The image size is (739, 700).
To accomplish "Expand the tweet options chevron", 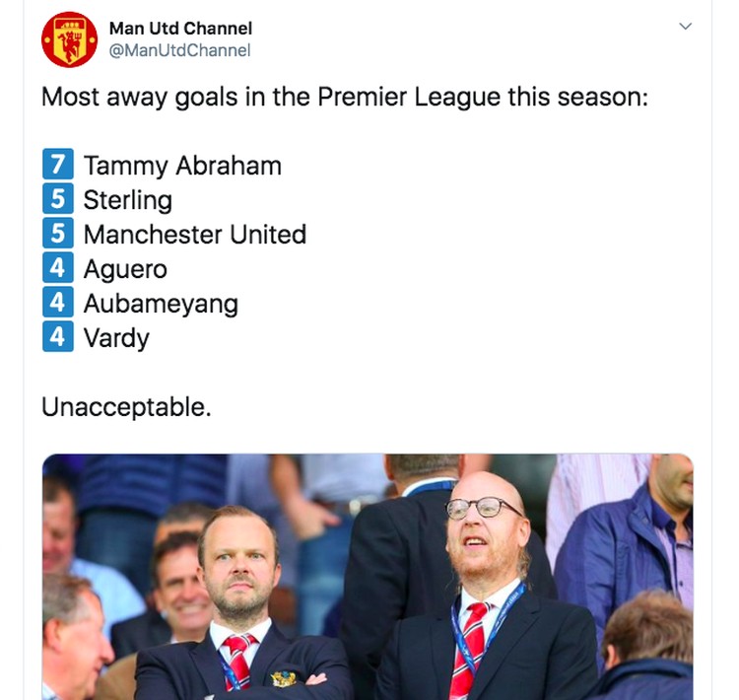I will pyautogui.click(x=685, y=26).
